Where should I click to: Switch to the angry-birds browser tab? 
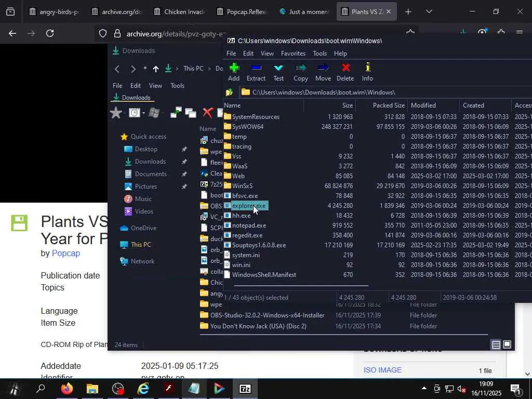(x=55, y=11)
